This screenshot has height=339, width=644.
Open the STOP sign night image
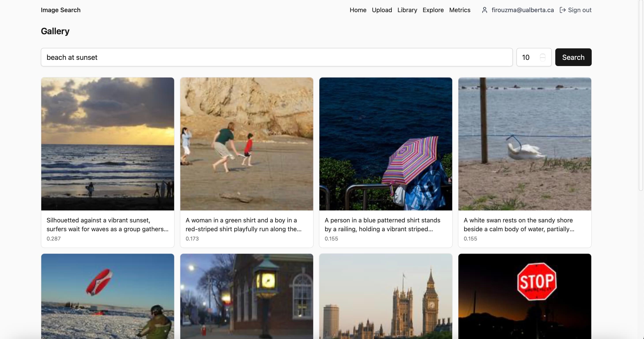[525, 296]
